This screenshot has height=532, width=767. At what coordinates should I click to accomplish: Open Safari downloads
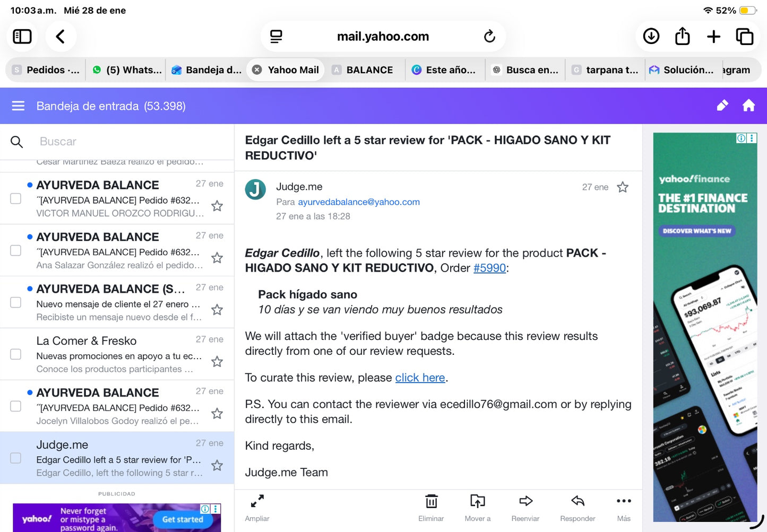pos(651,36)
